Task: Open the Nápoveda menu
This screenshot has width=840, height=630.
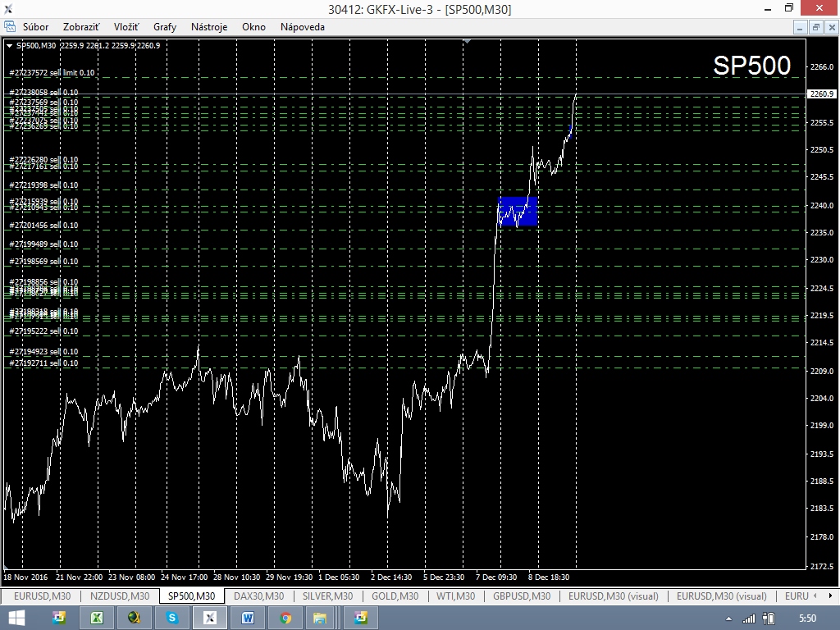Action: (x=302, y=27)
